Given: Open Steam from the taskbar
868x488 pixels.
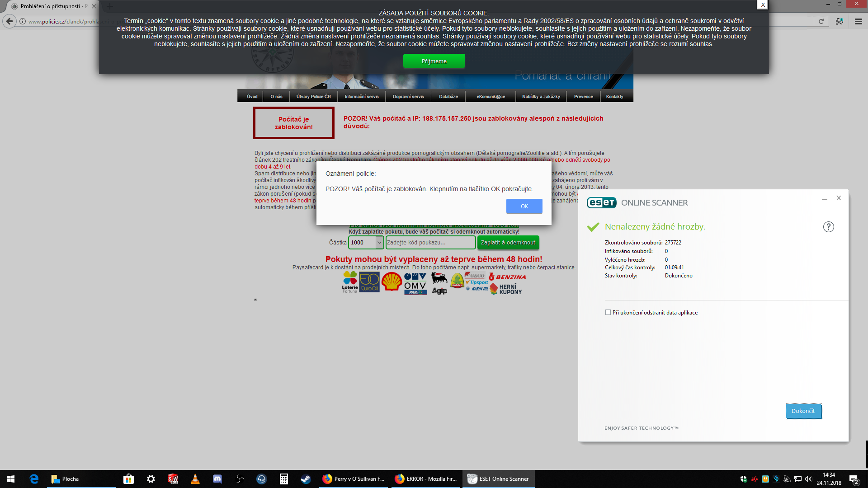Looking at the screenshot, I should 306,479.
